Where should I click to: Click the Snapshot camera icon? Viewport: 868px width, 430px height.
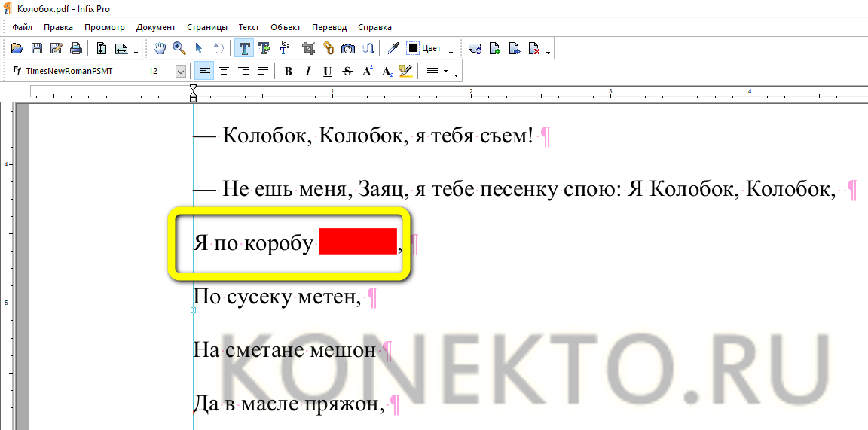[348, 49]
